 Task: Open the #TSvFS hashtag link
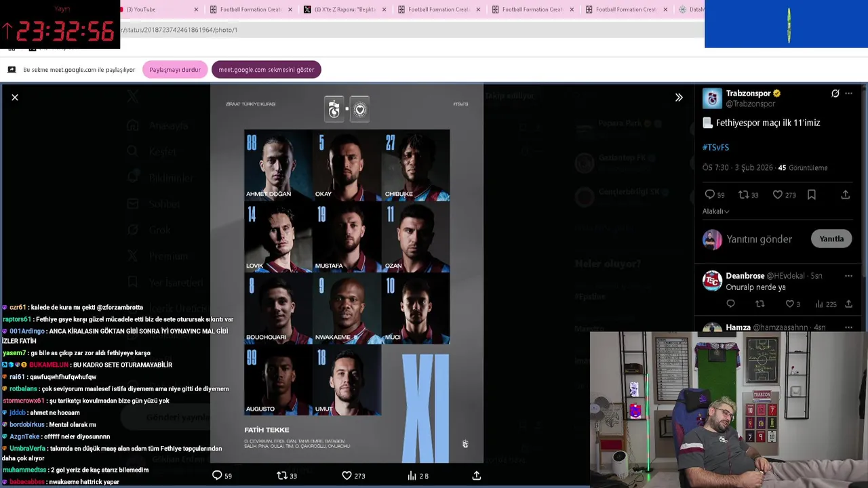pos(715,147)
